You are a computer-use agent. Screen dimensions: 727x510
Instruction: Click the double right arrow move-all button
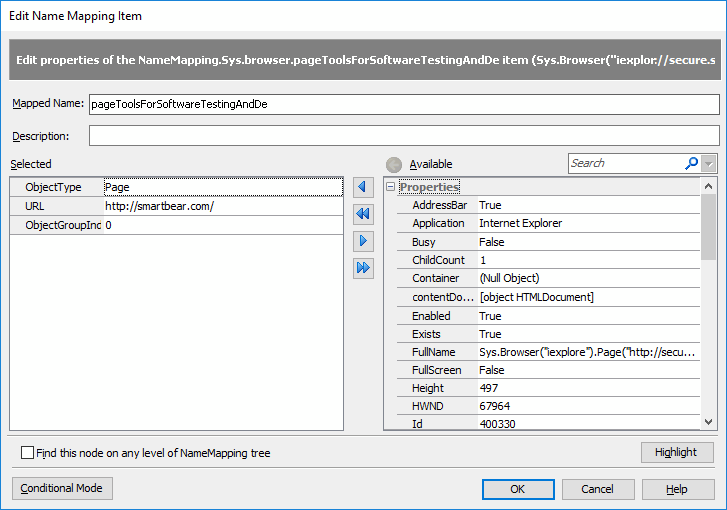363,268
